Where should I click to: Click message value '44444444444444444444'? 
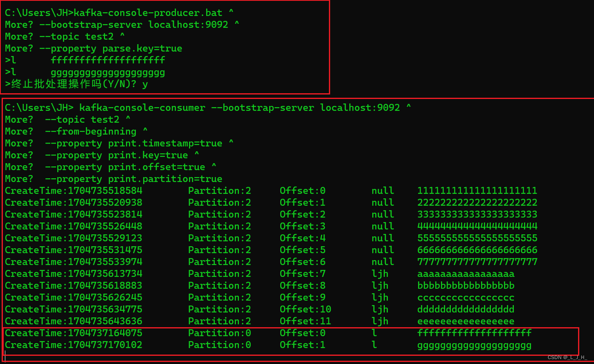(x=477, y=226)
